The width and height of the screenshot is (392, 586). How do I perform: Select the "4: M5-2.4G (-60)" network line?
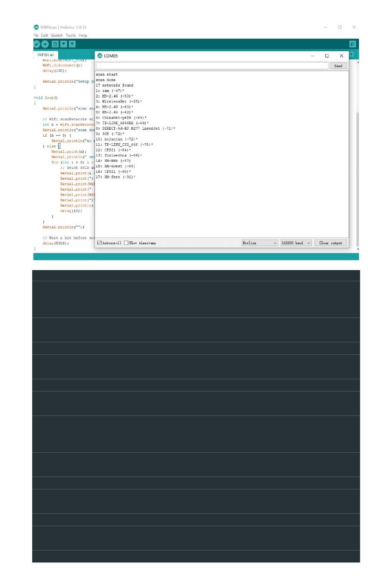(114, 107)
